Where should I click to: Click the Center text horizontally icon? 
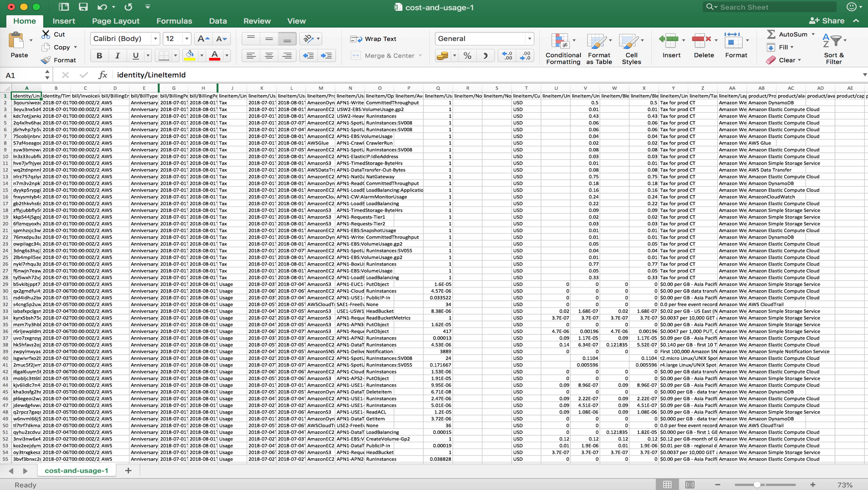269,56
